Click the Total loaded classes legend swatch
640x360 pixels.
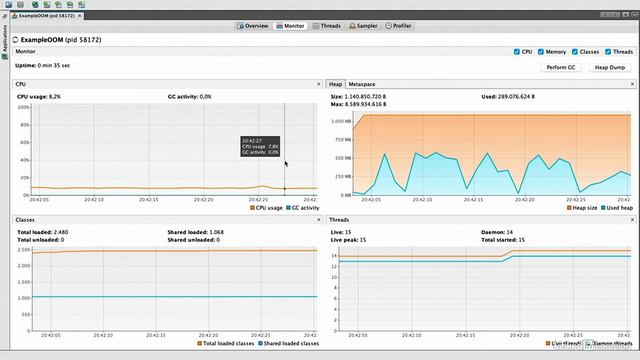coord(200,343)
